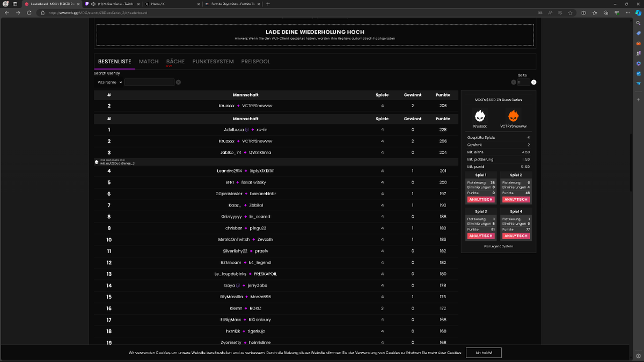
Task: Focus the user search text field
Action: point(150,82)
